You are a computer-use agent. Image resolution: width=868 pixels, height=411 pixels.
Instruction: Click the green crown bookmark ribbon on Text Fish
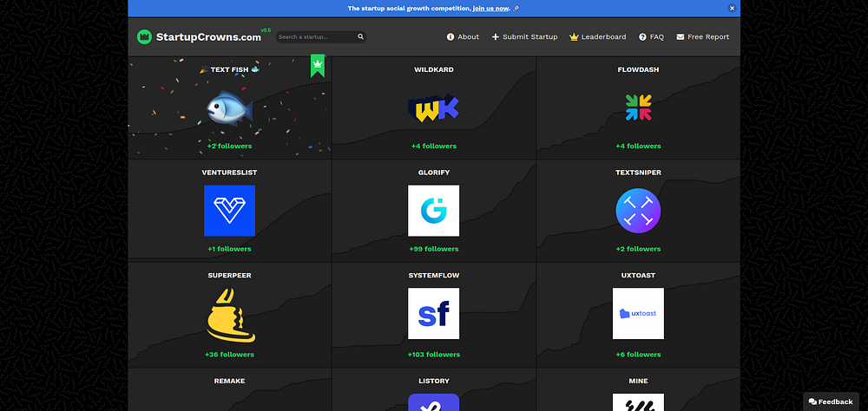point(317,65)
